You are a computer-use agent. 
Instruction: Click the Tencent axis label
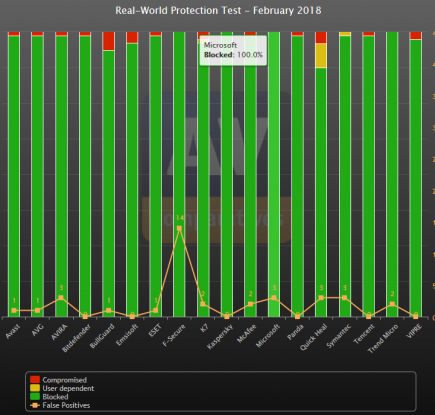(364, 334)
